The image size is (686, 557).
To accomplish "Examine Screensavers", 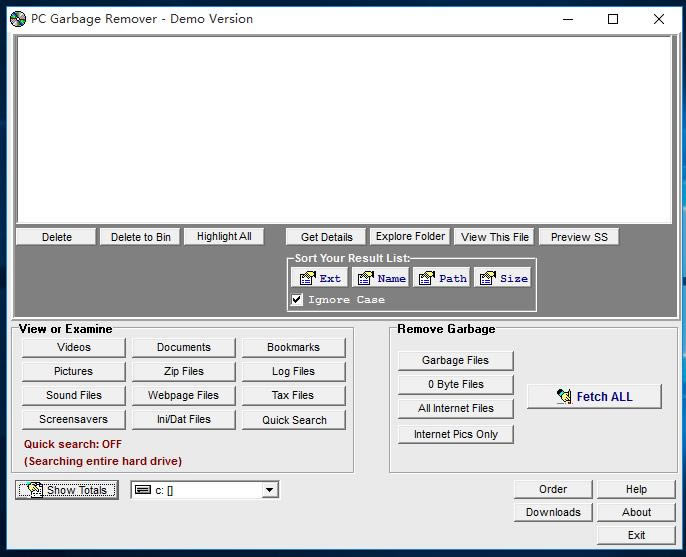I will pyautogui.click(x=74, y=420).
